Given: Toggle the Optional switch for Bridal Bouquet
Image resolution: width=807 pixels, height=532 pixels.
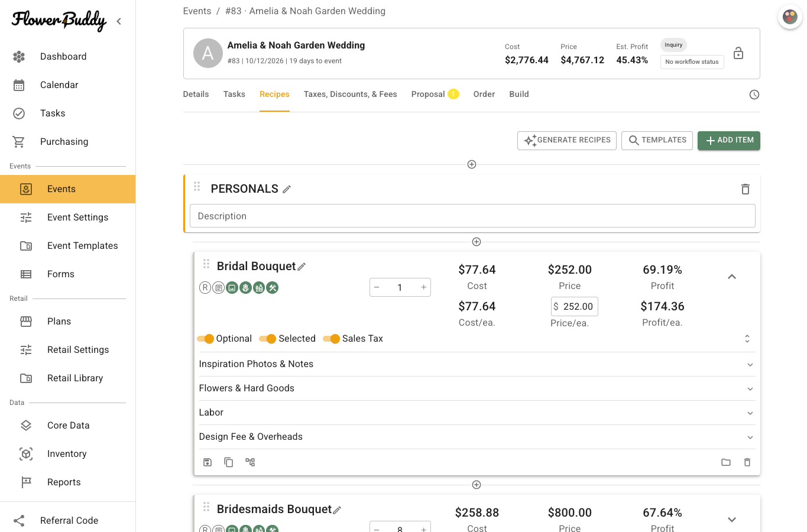Looking at the screenshot, I should [x=206, y=339].
